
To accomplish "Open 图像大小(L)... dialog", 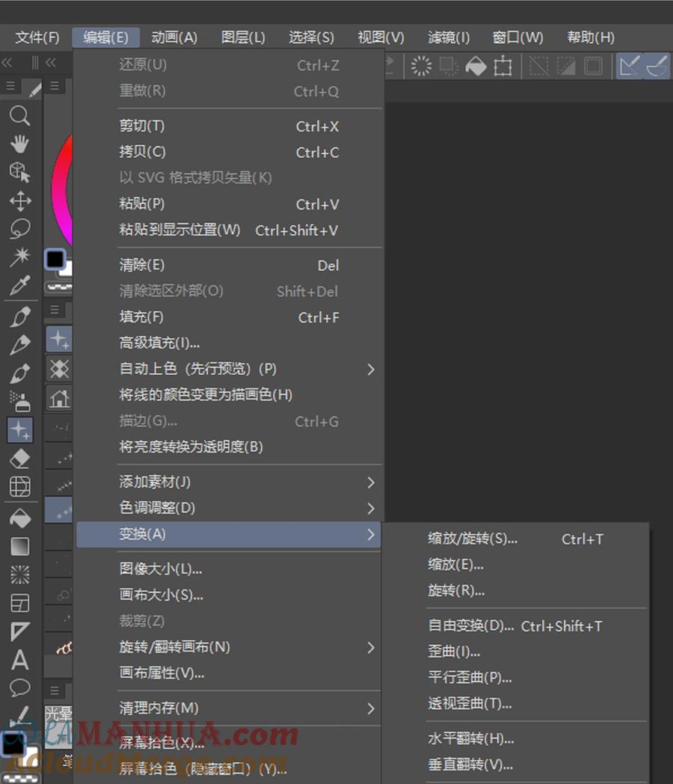I will click(229, 569).
